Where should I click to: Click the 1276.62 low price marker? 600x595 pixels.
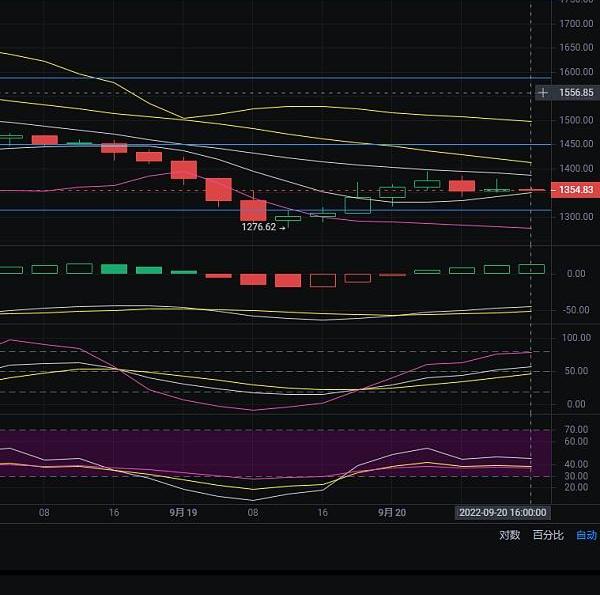260,227
